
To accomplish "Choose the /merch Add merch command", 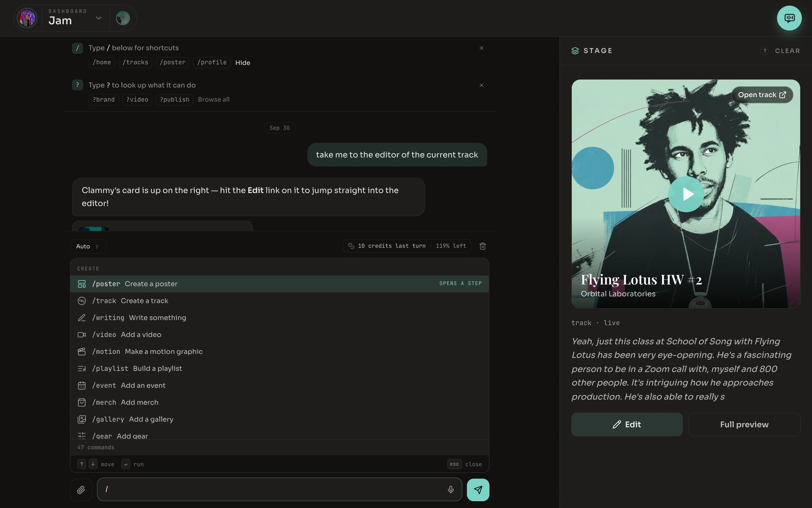I will (279, 402).
